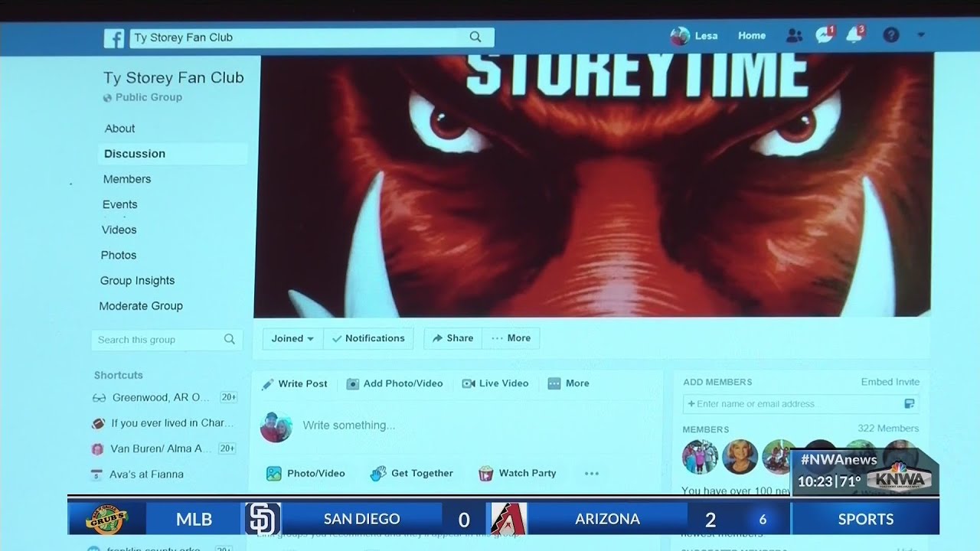The image size is (980, 551).
Task: Open the Photos section
Action: [x=119, y=255]
